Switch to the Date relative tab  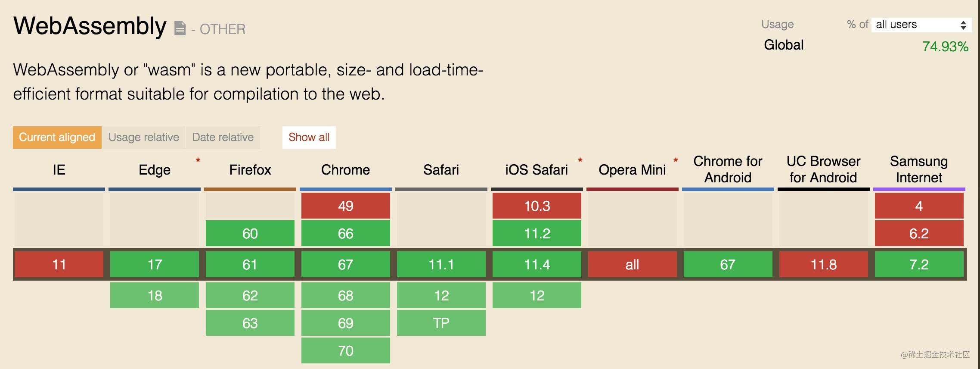(223, 137)
